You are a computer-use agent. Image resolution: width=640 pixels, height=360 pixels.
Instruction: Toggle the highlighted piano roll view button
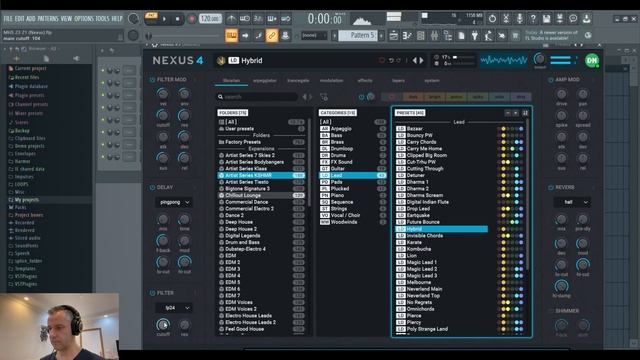(x=231, y=36)
